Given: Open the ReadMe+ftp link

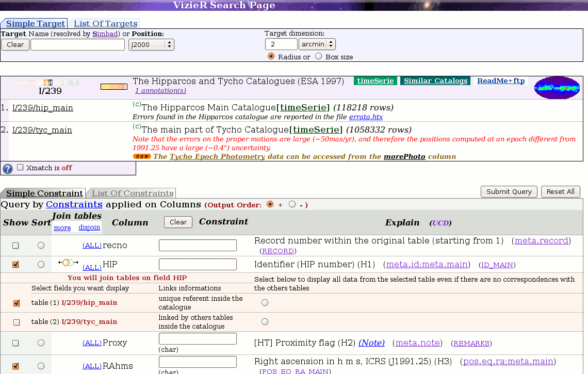Looking at the screenshot, I should tap(500, 81).
